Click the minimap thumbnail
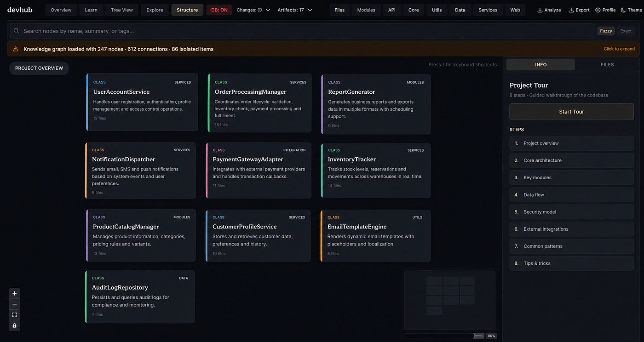This screenshot has width=644, height=342. (x=449, y=300)
